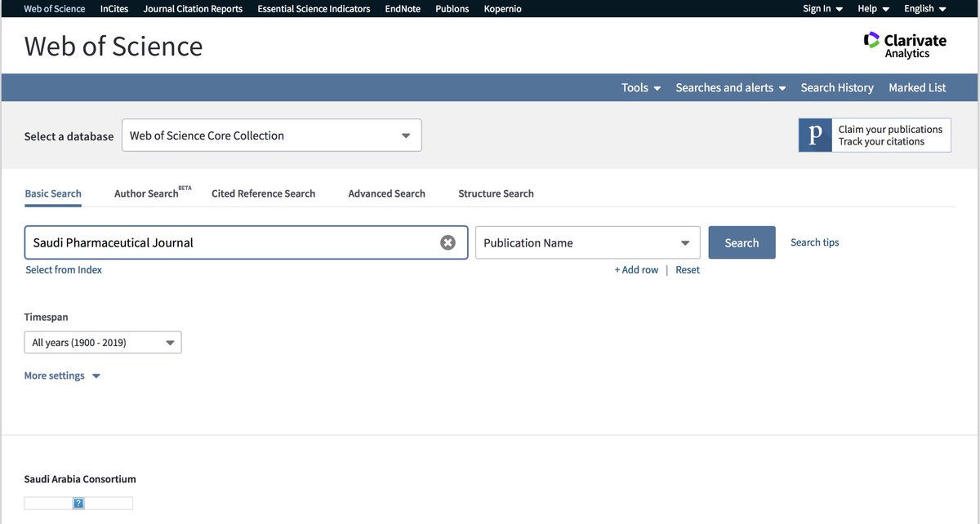Screen dimensions: 980x524
Task: Open Marked List
Action: click(x=917, y=88)
